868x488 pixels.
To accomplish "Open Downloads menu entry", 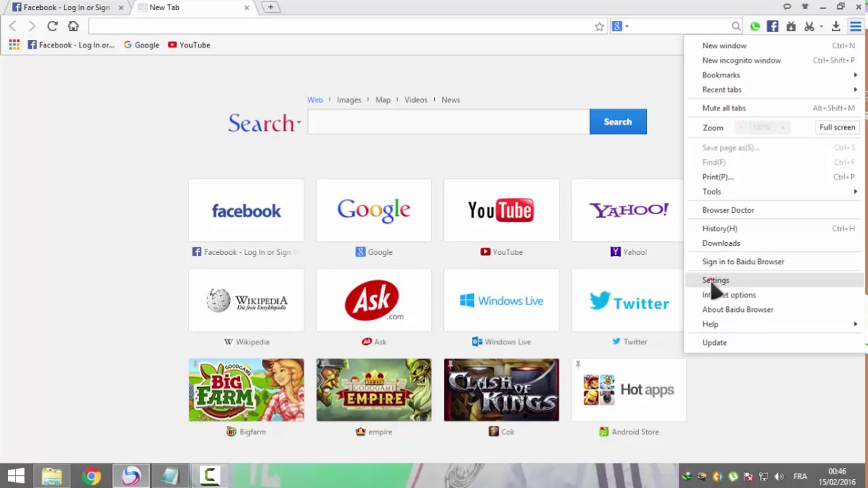I will [774, 243].
